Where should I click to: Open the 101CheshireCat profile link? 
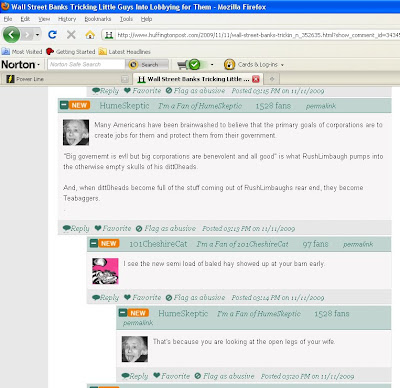(x=158, y=244)
